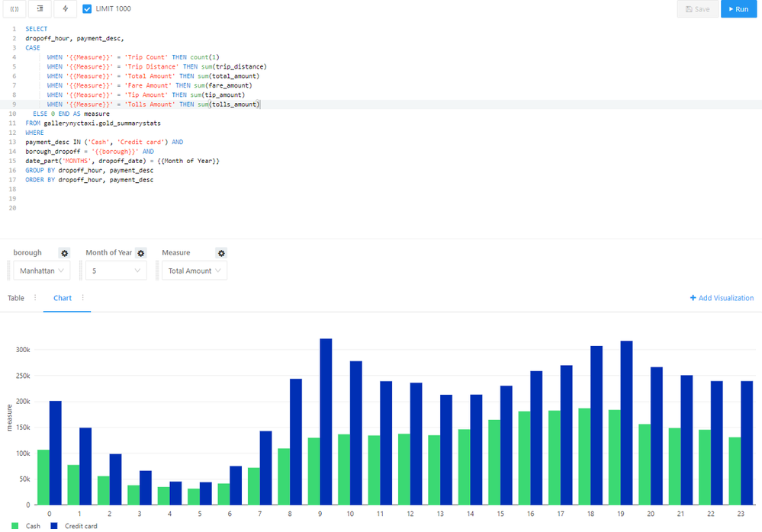Switch to the Table tab
The height and width of the screenshot is (532, 762).
click(16, 297)
